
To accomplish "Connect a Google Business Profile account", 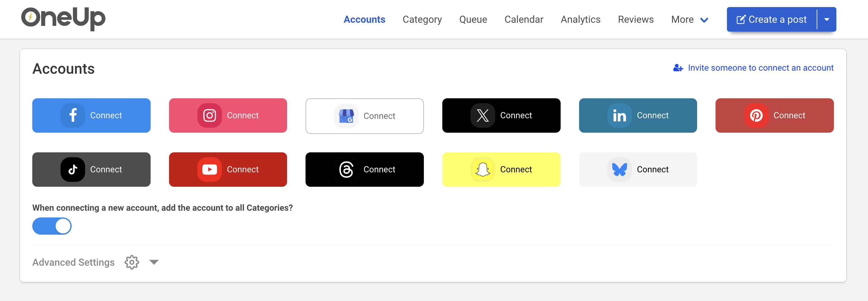I will 365,116.
